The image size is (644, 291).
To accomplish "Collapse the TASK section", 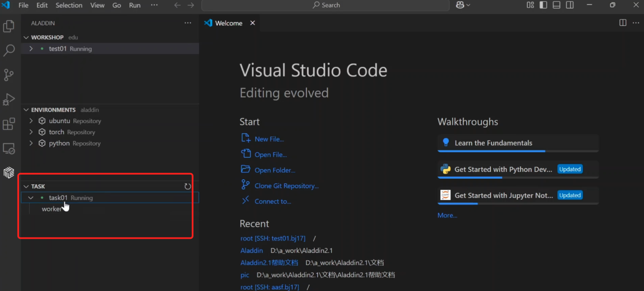I will (26, 187).
